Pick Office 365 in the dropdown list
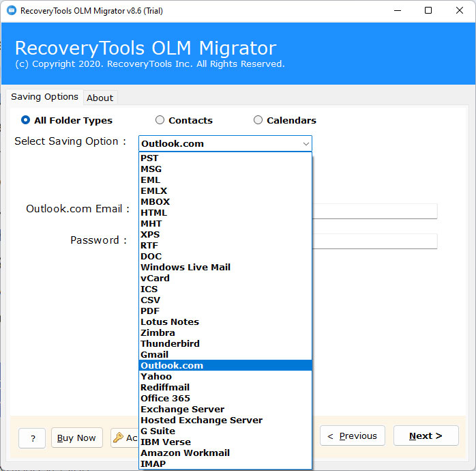 (x=166, y=398)
